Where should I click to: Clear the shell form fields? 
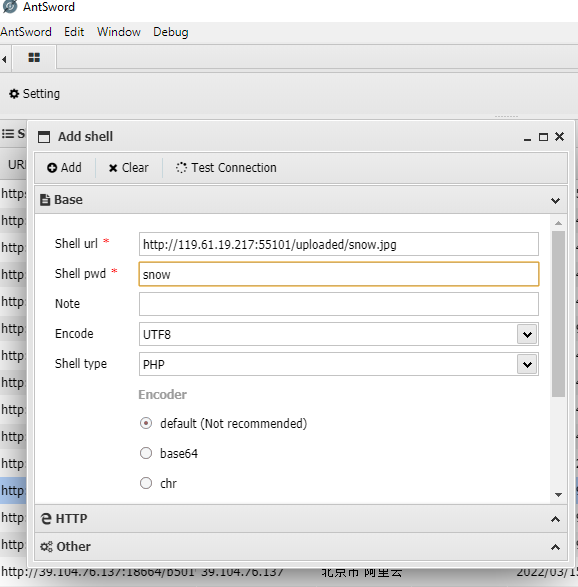128,168
